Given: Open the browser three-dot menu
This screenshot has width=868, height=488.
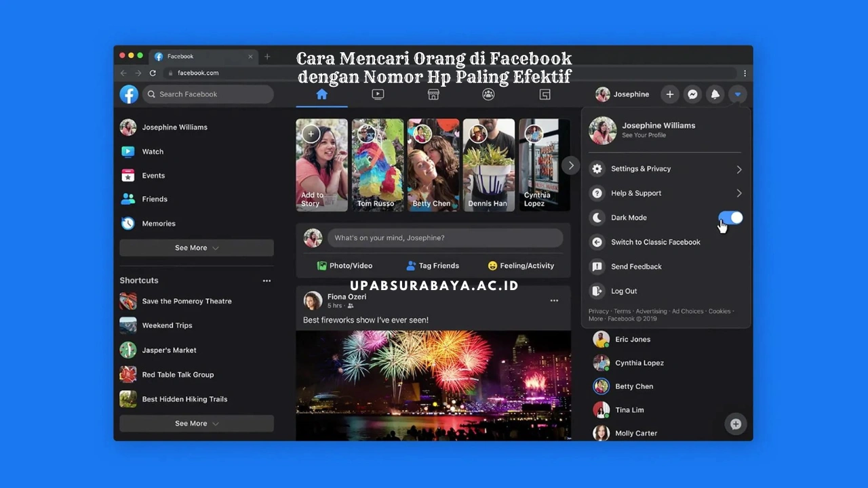Looking at the screenshot, I should click(x=745, y=73).
